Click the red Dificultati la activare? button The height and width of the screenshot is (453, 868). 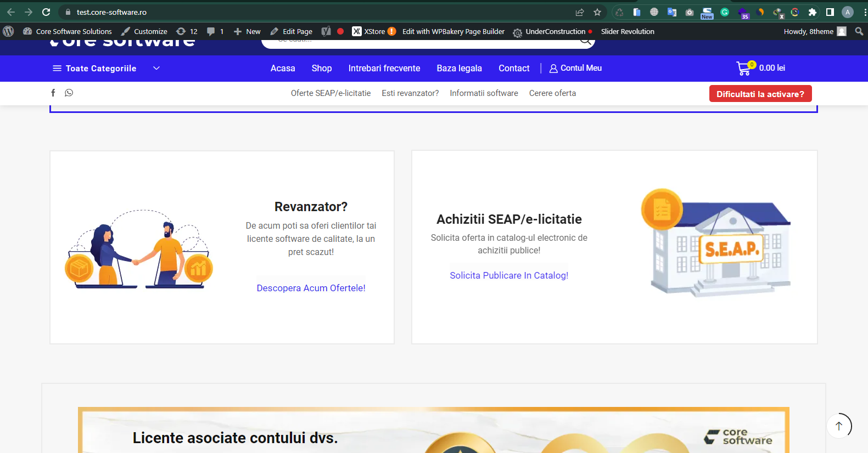click(x=760, y=94)
